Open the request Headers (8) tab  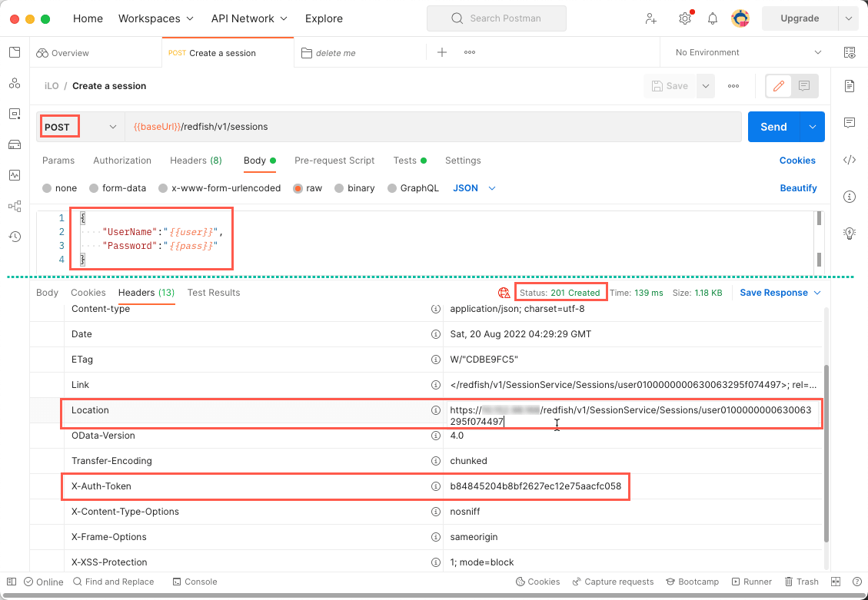[196, 161]
